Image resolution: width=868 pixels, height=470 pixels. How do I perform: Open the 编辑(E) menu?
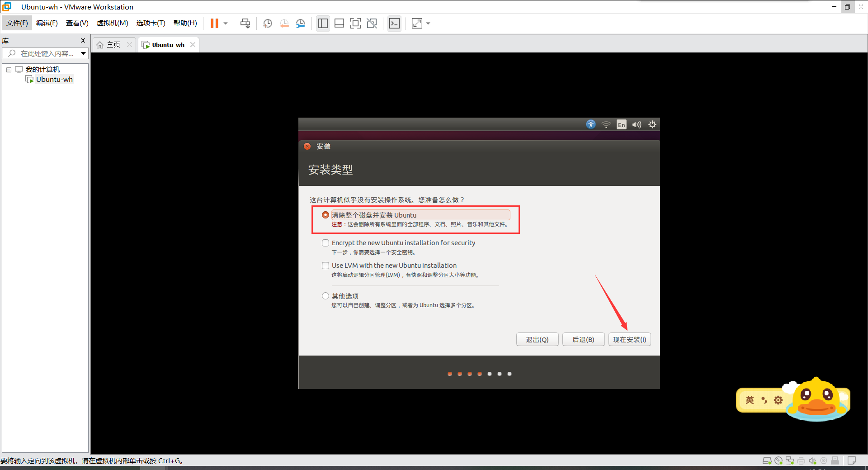[x=47, y=23]
